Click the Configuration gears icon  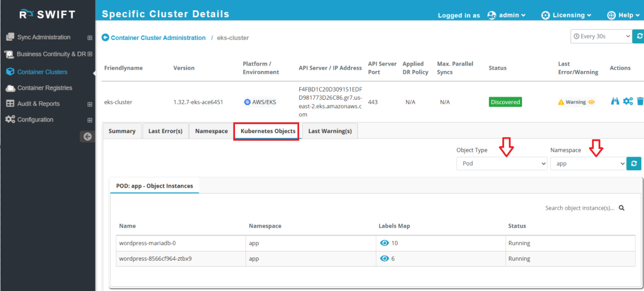click(x=10, y=120)
